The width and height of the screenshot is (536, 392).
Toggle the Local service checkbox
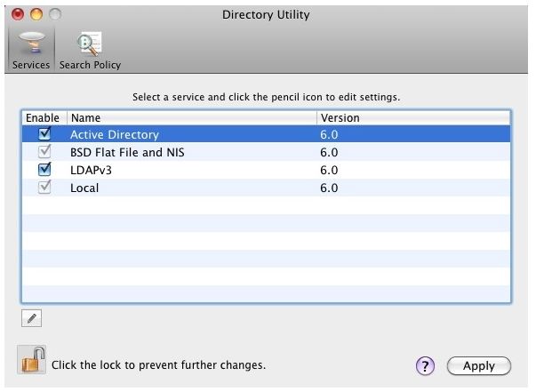(44, 188)
